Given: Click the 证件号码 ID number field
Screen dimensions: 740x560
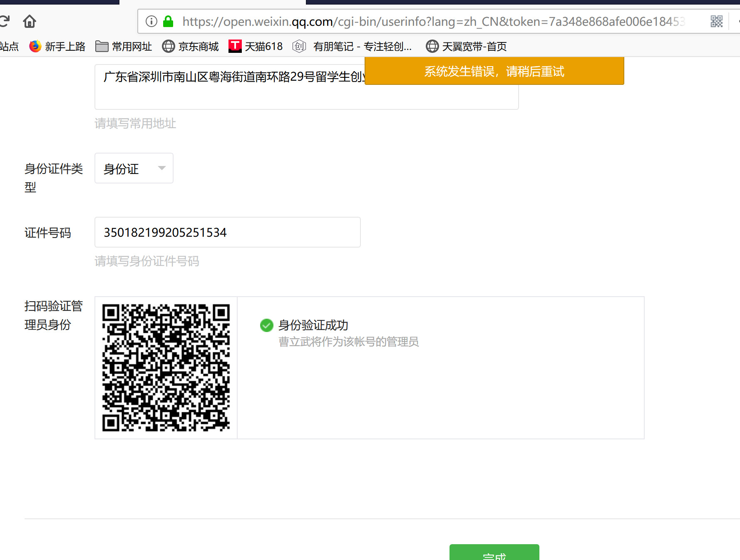Looking at the screenshot, I should pyautogui.click(x=228, y=232).
